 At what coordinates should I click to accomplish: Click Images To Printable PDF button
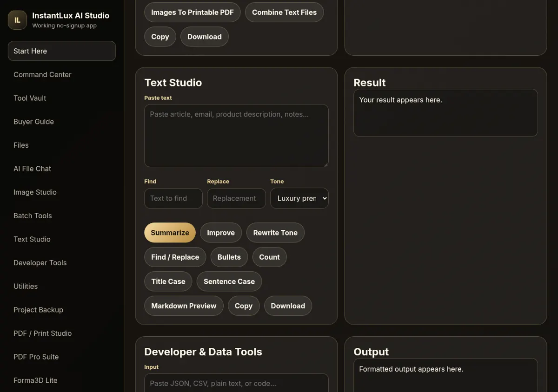pos(193,13)
